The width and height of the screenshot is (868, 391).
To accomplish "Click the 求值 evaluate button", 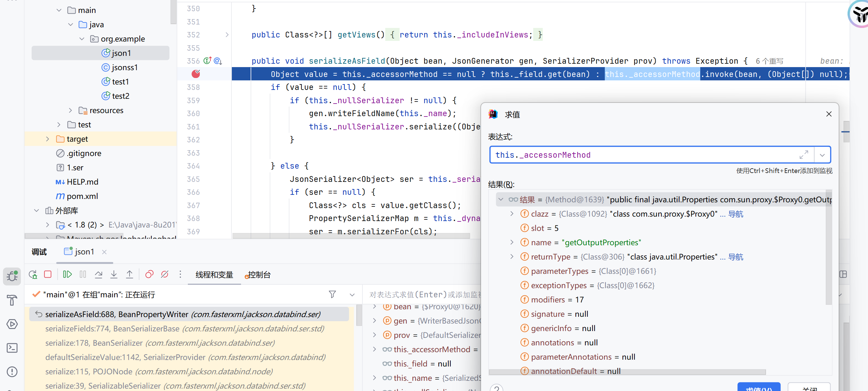I will [x=759, y=387].
